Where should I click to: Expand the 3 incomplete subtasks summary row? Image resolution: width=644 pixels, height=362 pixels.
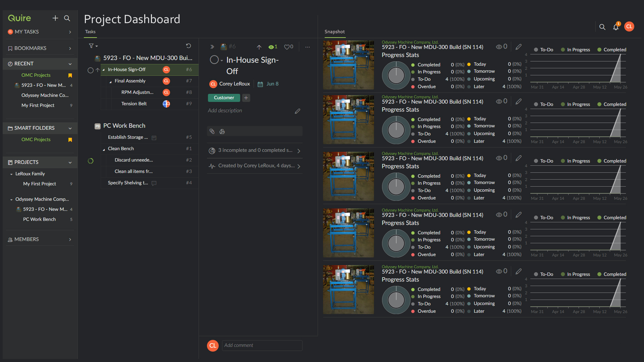[255, 150]
